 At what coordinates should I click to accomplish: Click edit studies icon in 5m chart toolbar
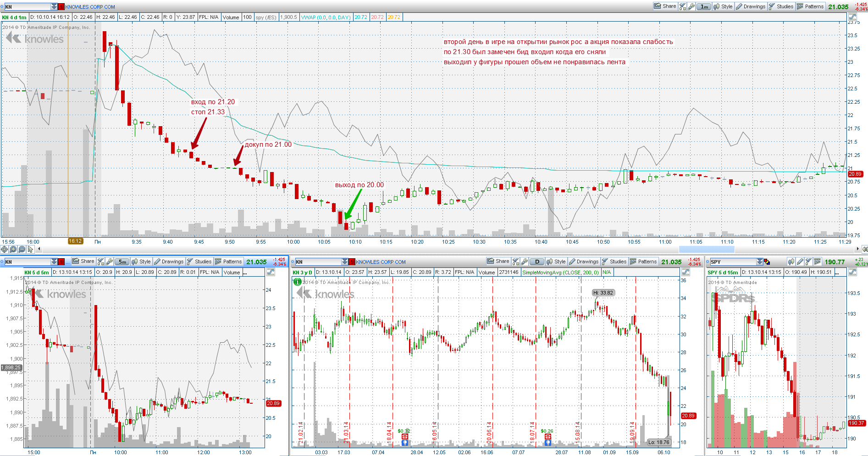[x=101, y=261]
